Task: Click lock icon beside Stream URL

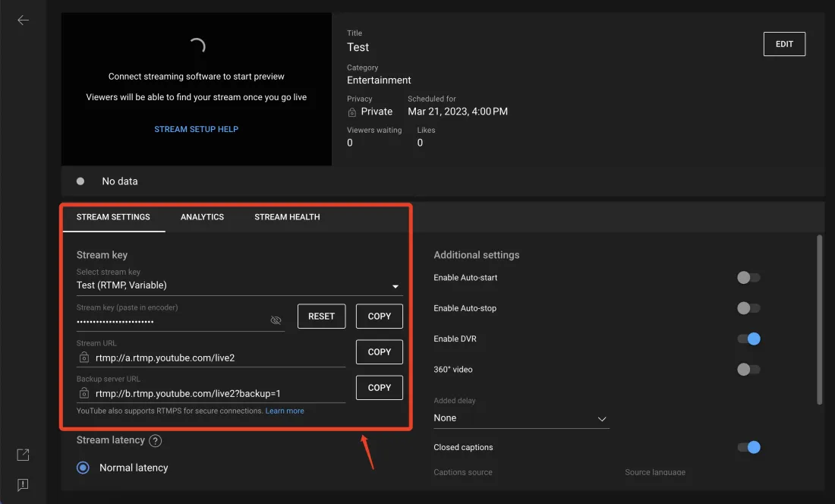Action: click(83, 358)
